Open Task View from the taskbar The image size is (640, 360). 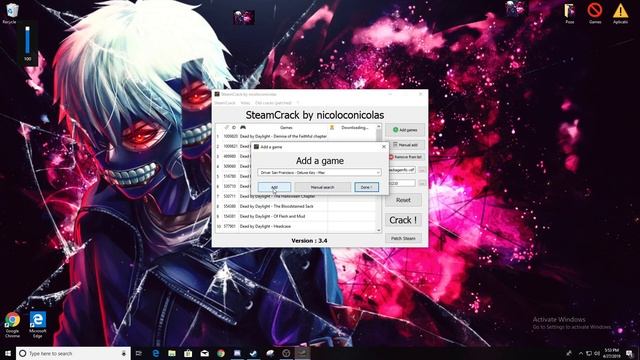click(x=139, y=353)
